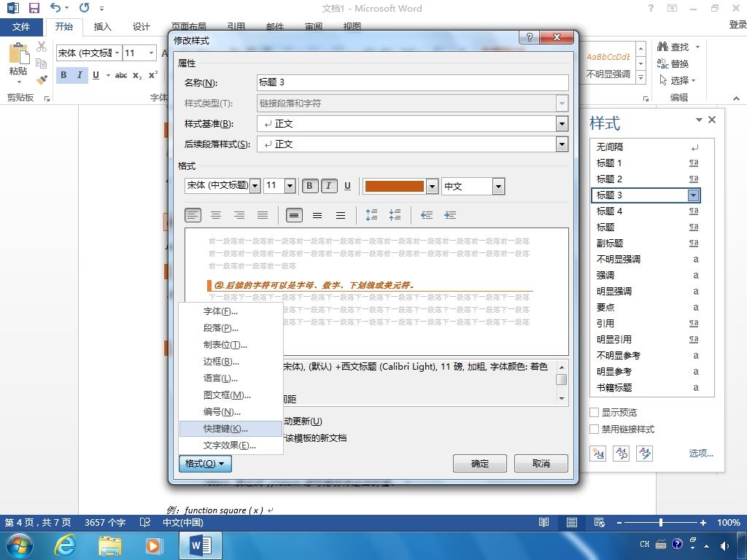Choose 快捷键(K)... from the format menu

[x=231, y=429]
